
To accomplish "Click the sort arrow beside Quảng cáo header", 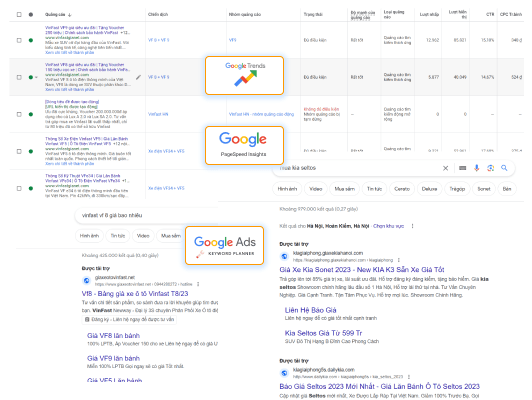I will 70,15.
